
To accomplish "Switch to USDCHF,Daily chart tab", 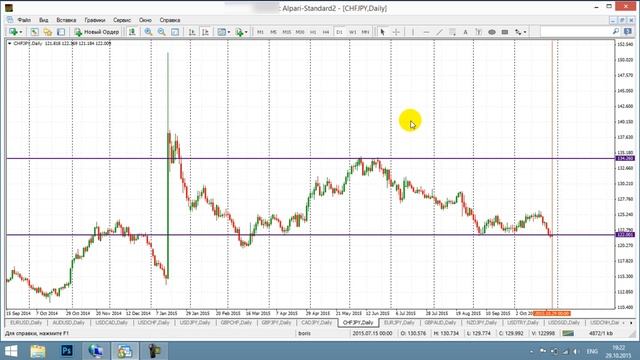I will tap(153, 322).
